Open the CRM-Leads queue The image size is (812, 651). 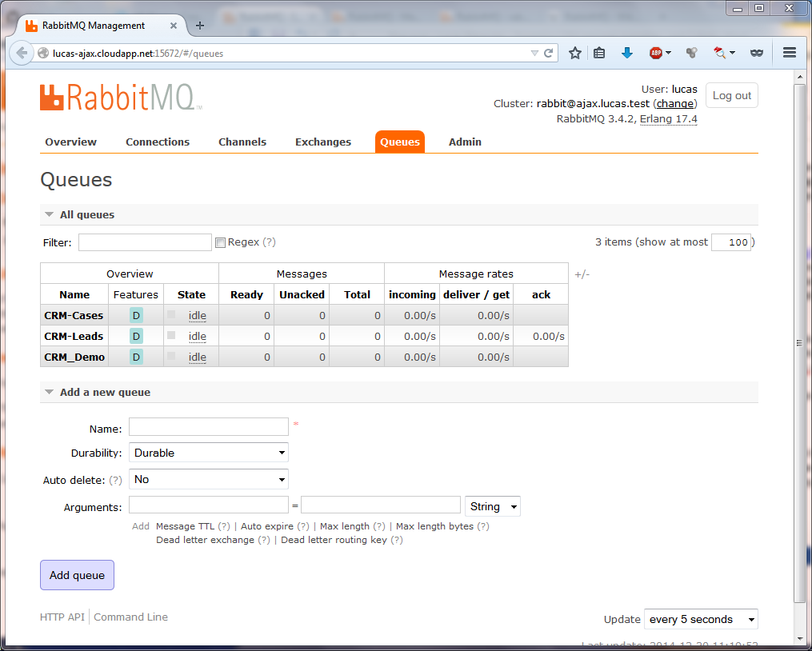74,336
